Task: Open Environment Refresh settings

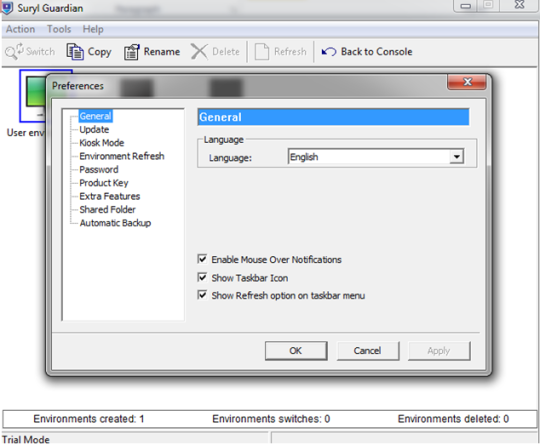Action: pyautogui.click(x=122, y=156)
